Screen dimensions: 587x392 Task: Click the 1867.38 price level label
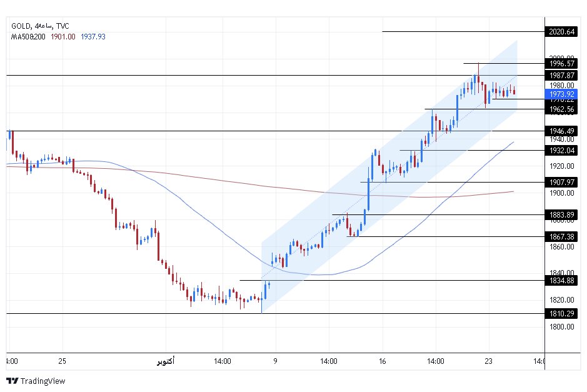tap(561, 236)
